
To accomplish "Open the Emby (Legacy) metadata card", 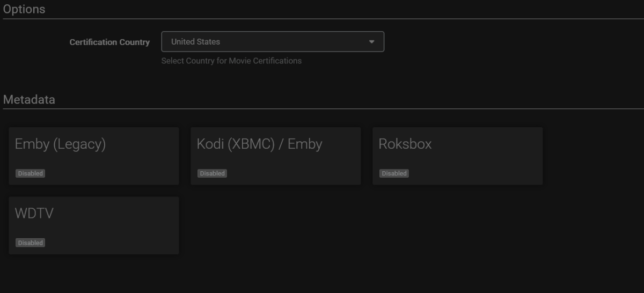I will coord(94,156).
